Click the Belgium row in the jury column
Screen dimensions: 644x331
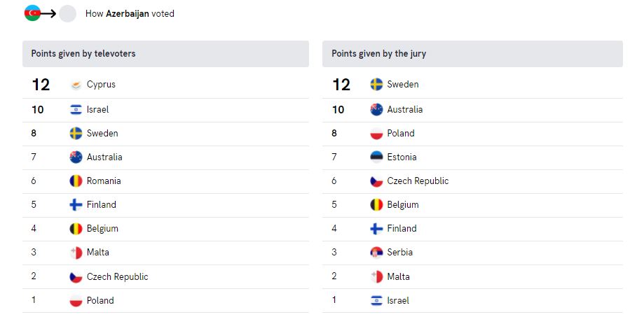(x=472, y=205)
